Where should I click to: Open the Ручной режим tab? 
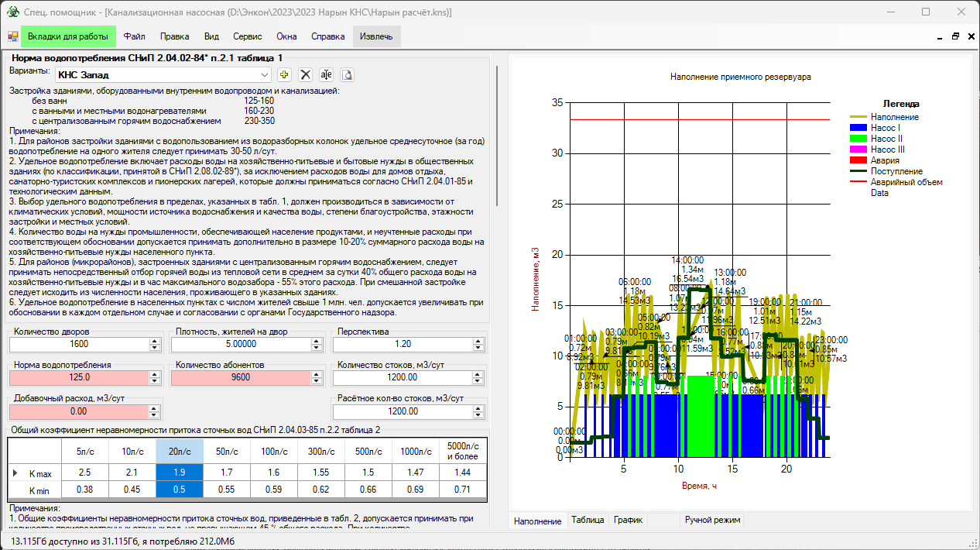pos(712,521)
